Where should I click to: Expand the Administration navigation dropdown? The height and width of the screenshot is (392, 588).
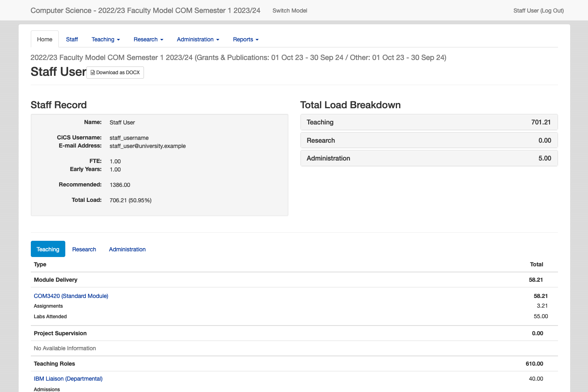[x=198, y=39]
